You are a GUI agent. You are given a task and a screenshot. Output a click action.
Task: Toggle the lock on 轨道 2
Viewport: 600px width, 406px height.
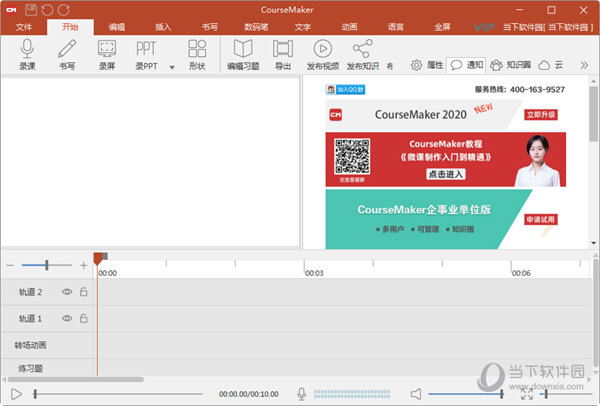click(84, 292)
